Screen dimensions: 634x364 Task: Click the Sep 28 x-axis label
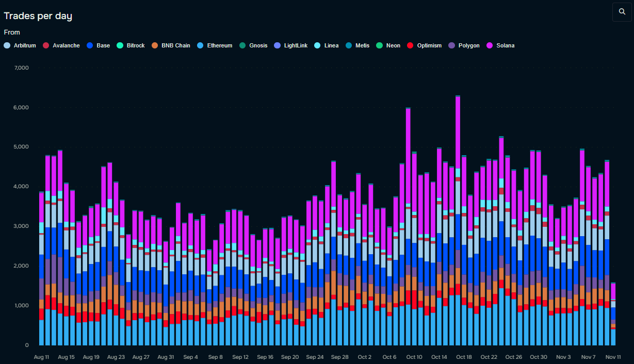[339, 357]
